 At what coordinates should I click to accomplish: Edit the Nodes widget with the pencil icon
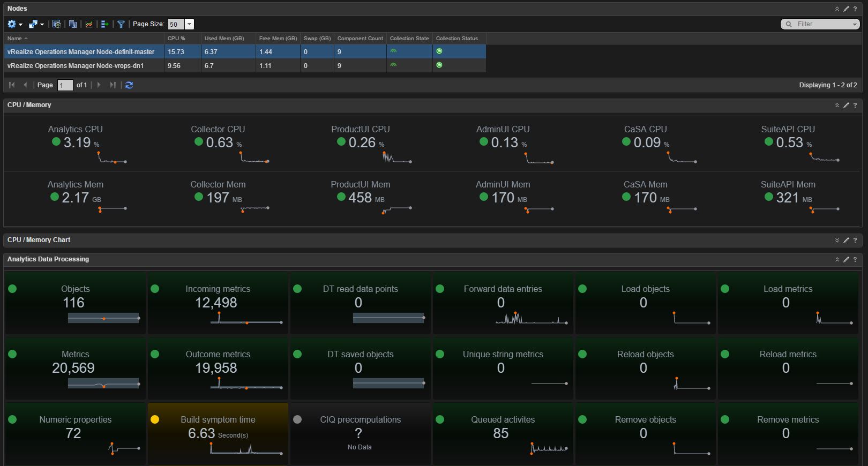point(846,9)
